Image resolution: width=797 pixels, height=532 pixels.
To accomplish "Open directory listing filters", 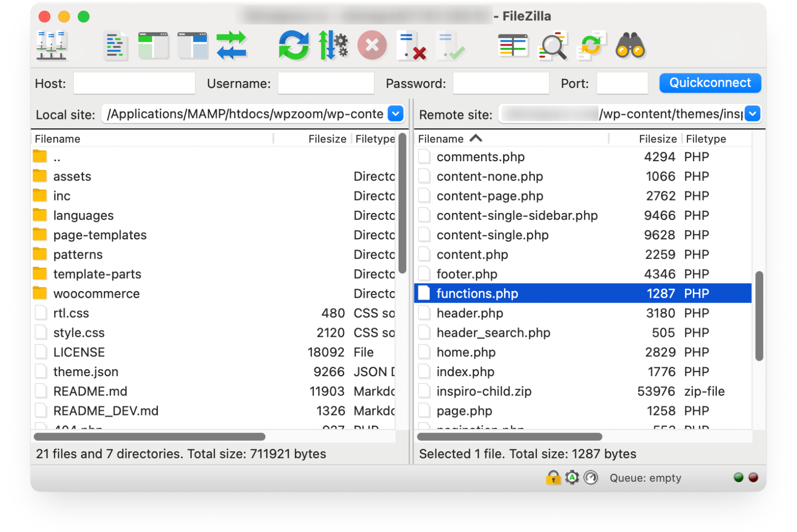I will pos(513,46).
